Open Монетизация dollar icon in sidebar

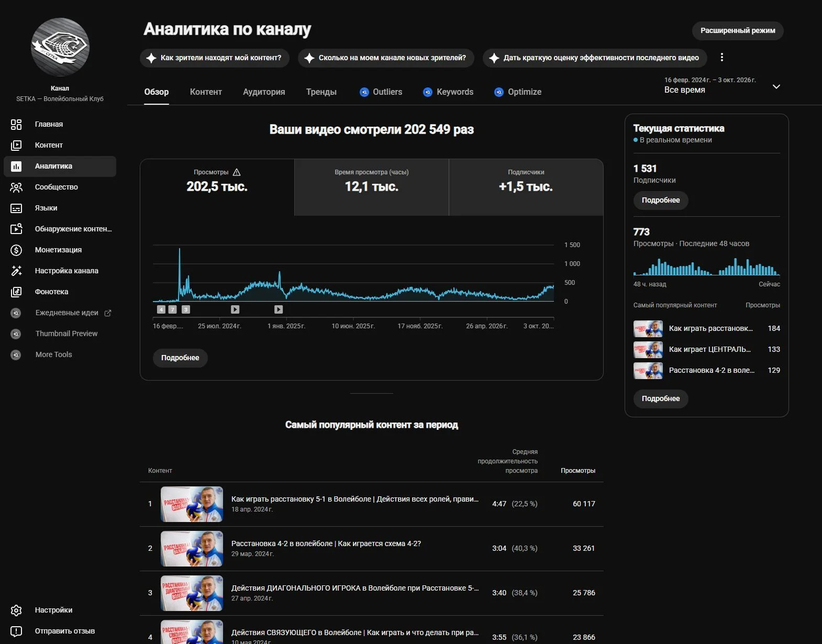(16, 250)
